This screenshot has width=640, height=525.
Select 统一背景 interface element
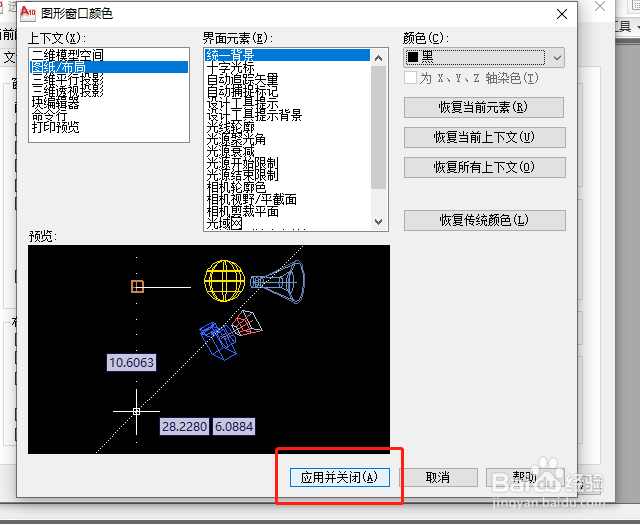click(x=287, y=55)
